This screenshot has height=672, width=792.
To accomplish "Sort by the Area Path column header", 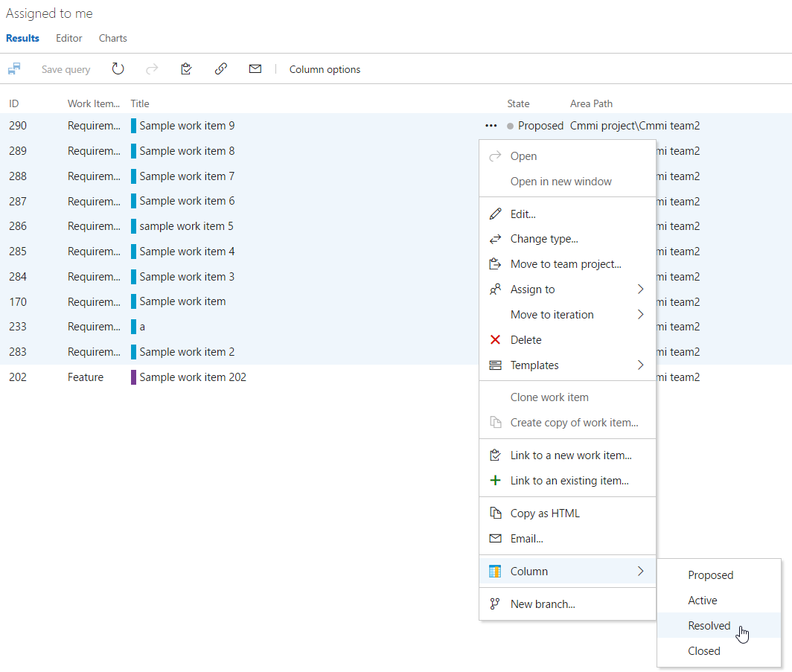I will pos(591,103).
